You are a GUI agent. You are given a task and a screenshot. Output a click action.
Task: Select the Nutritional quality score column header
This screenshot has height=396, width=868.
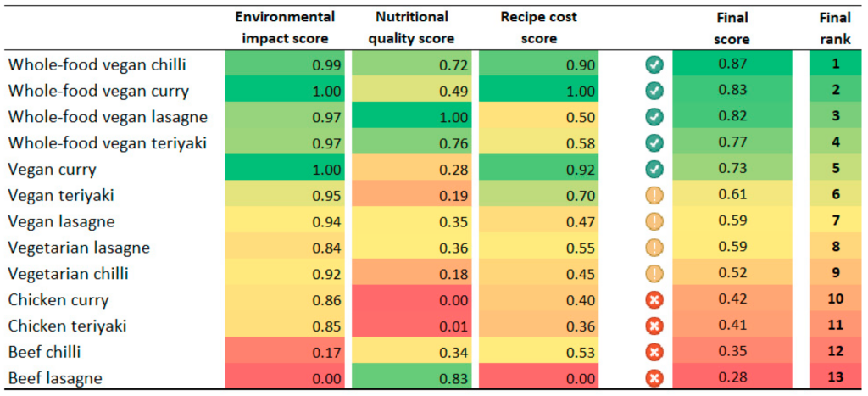point(412,27)
